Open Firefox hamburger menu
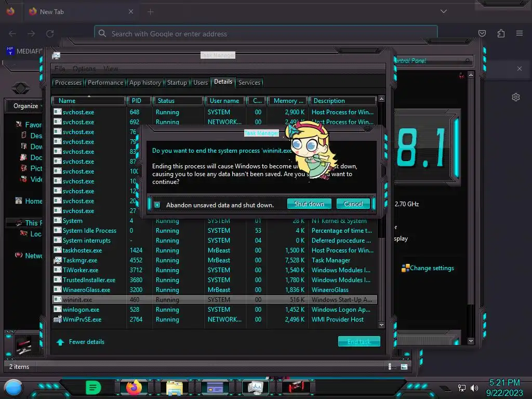 (x=520, y=33)
